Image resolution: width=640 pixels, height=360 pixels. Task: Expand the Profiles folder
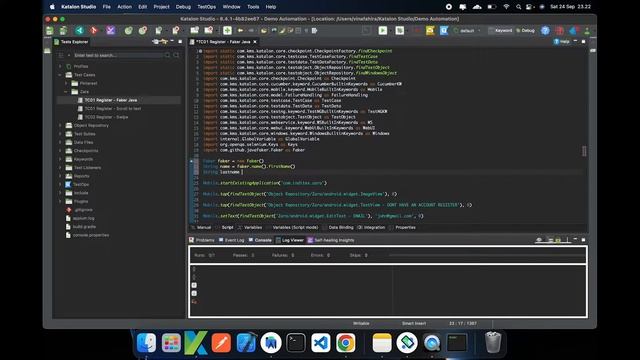pos(60,66)
